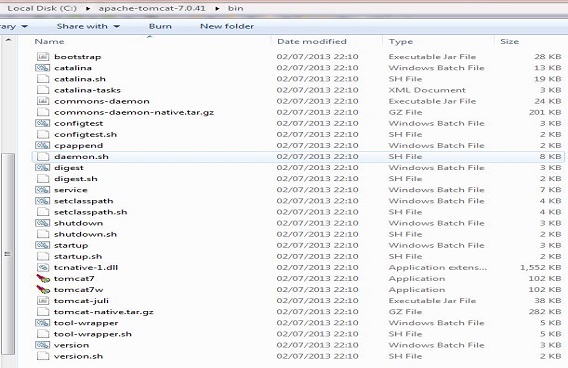The width and height of the screenshot is (568, 368).
Task: Expand breadcrumb arrow after Local Disk (C:)
Action: click(x=88, y=8)
